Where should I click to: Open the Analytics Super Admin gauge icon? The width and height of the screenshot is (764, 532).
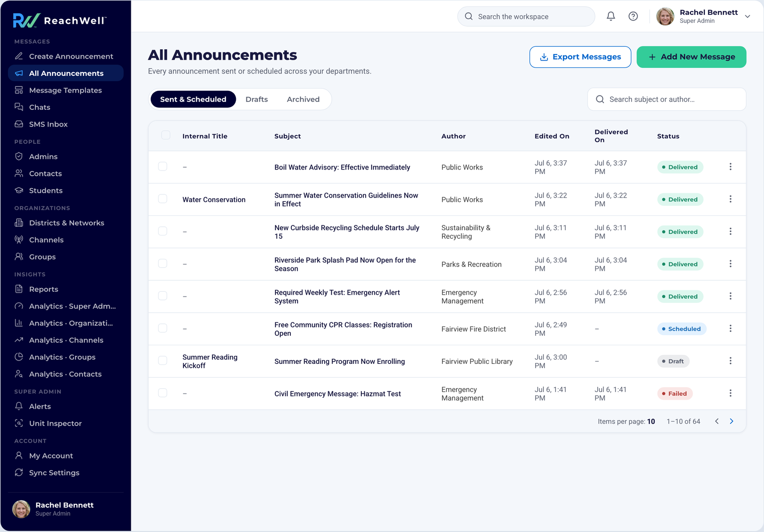19,306
